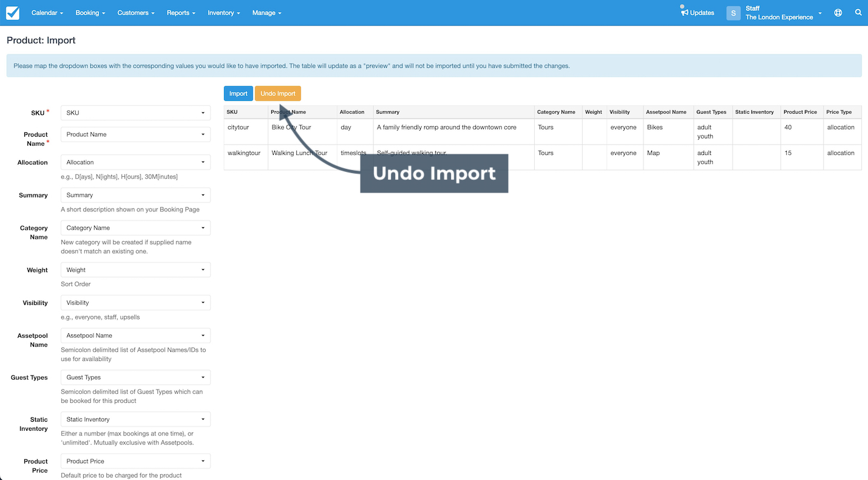Click the 'citytour' SKU cell

[246, 131]
